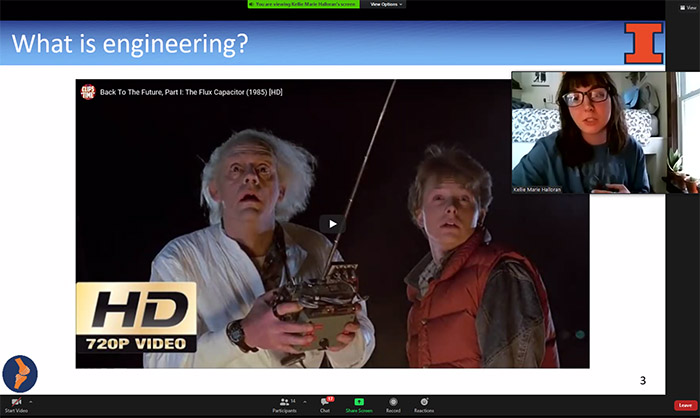Click the orange Illinois 'I' logo on the slide

click(643, 43)
